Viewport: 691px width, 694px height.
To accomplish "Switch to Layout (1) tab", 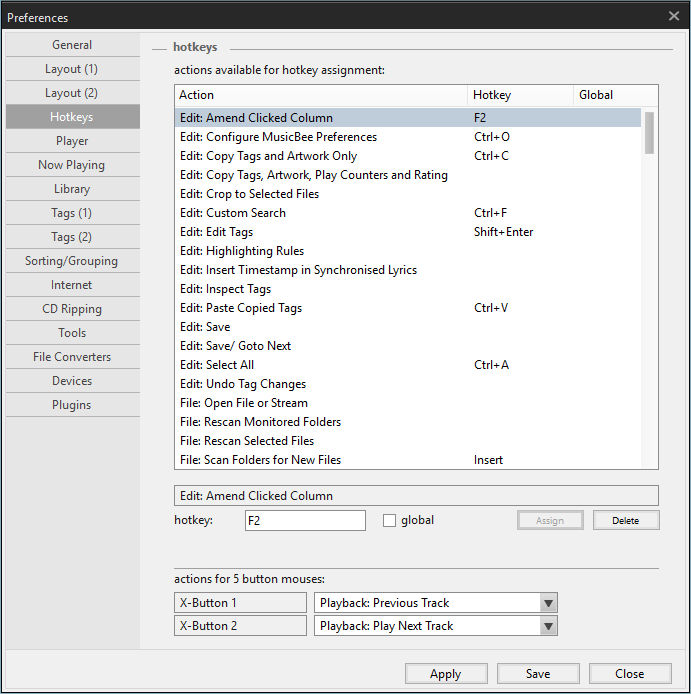I will click(73, 69).
